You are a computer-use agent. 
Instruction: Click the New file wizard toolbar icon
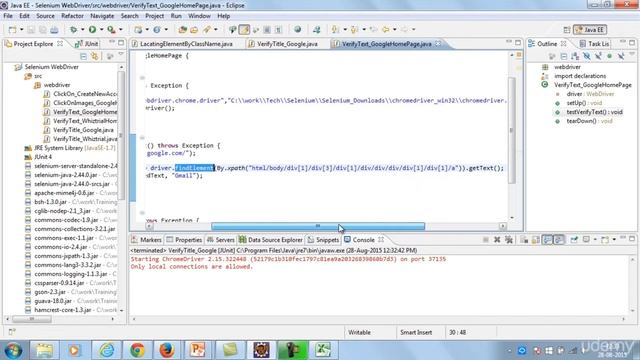[x=13, y=29]
